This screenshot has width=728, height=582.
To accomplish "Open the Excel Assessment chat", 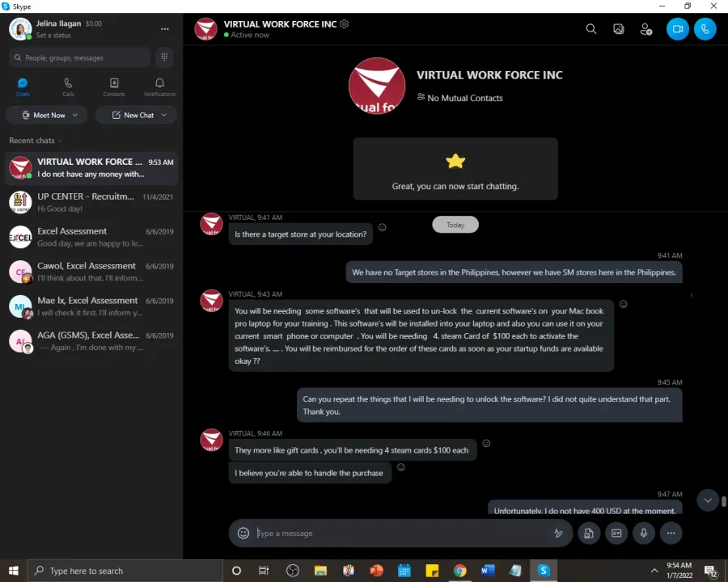I will [x=91, y=237].
